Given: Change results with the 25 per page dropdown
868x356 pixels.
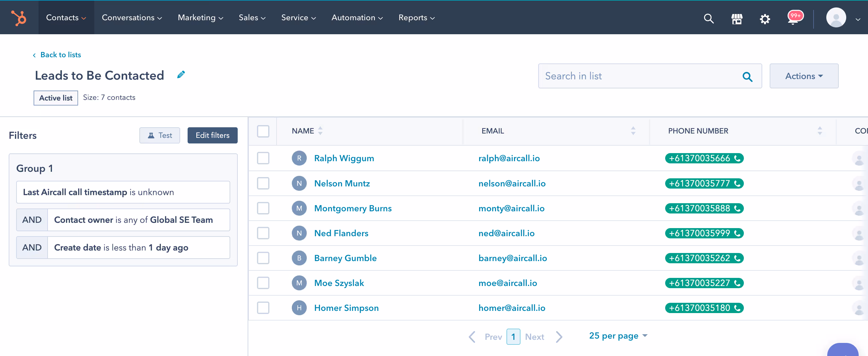Looking at the screenshot, I should click(x=618, y=336).
